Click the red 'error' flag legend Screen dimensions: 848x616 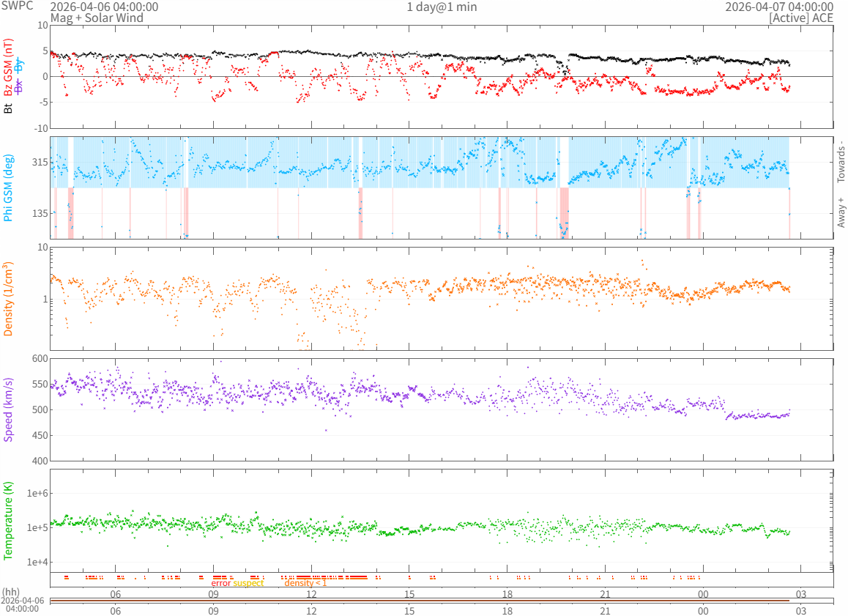(221, 583)
